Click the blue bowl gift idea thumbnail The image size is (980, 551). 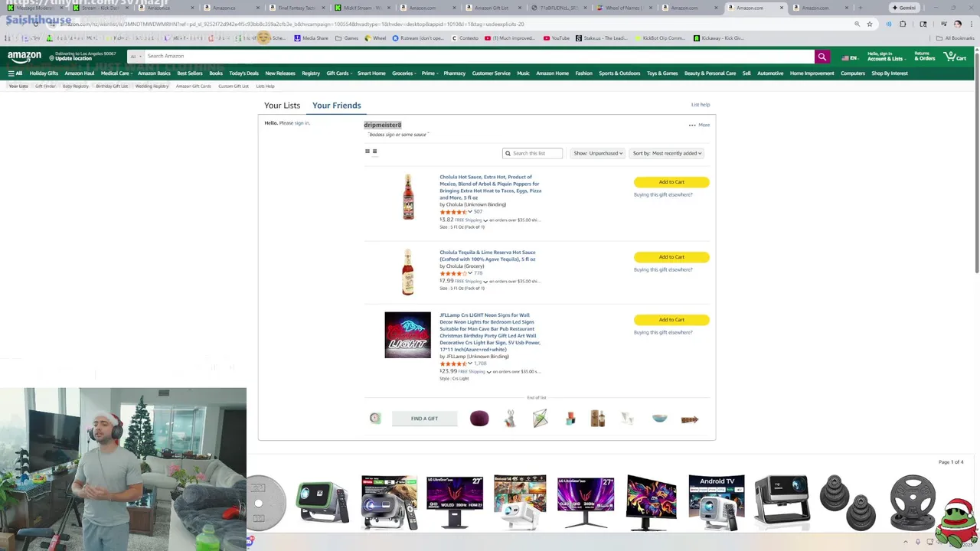click(x=659, y=419)
